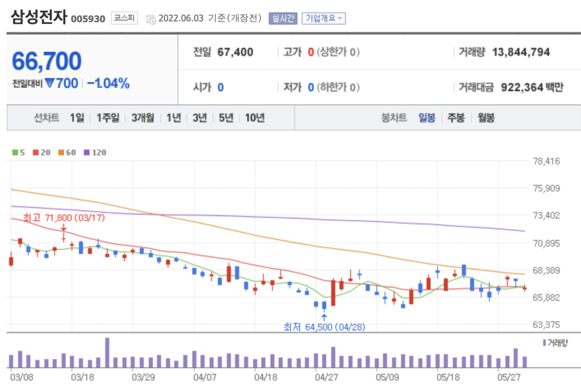
Task: Click the 68,389 price axis label
Action: pos(546,270)
